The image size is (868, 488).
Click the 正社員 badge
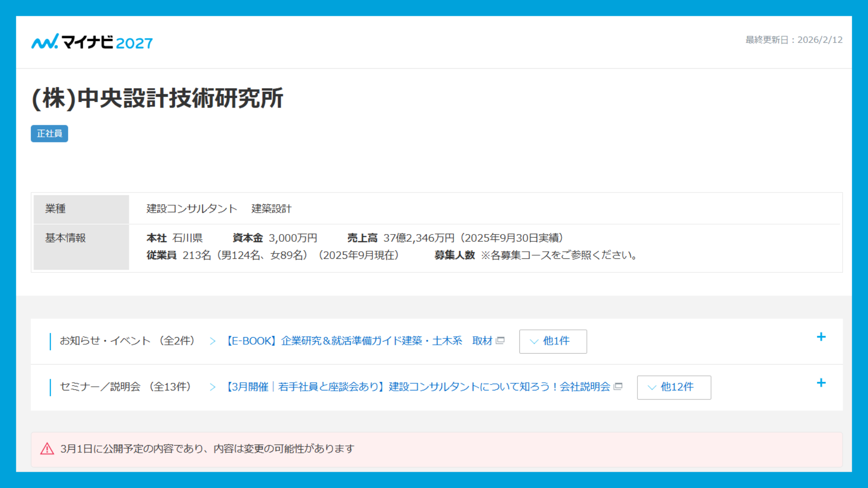tap(49, 134)
